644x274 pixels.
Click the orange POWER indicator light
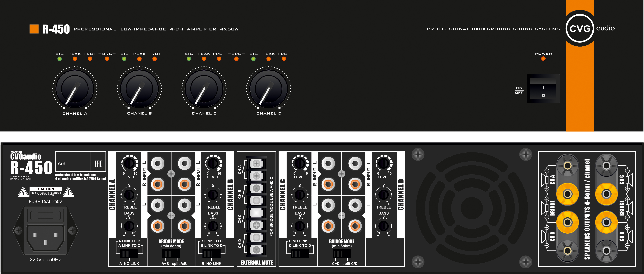click(543, 59)
